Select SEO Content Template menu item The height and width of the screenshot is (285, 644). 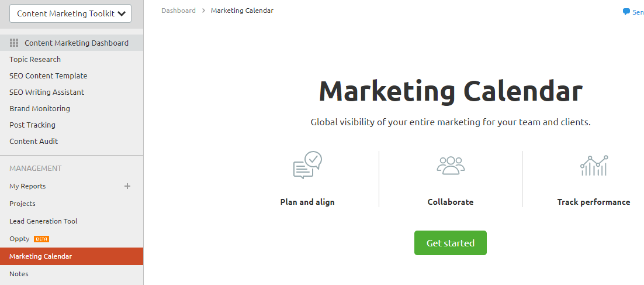49,75
